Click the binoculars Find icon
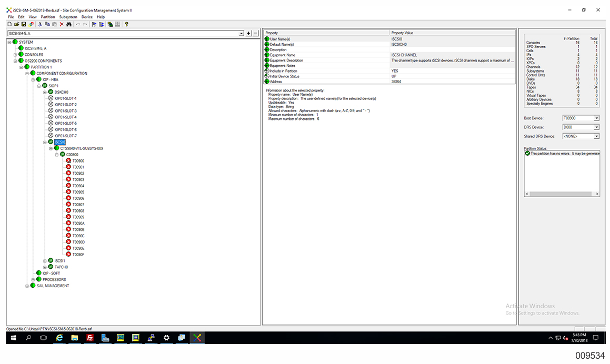The image size is (610, 364). (x=69, y=24)
